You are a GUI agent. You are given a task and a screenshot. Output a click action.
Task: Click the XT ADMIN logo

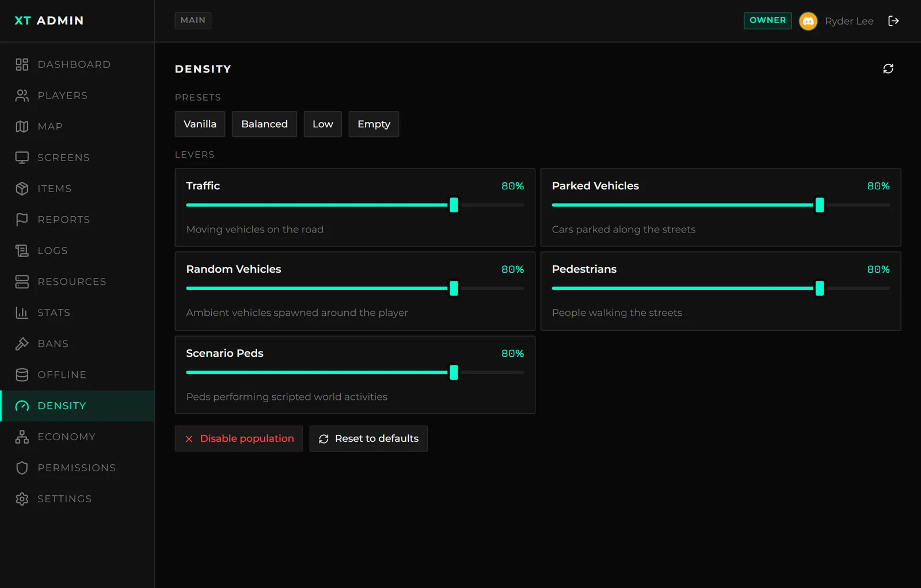click(x=50, y=21)
